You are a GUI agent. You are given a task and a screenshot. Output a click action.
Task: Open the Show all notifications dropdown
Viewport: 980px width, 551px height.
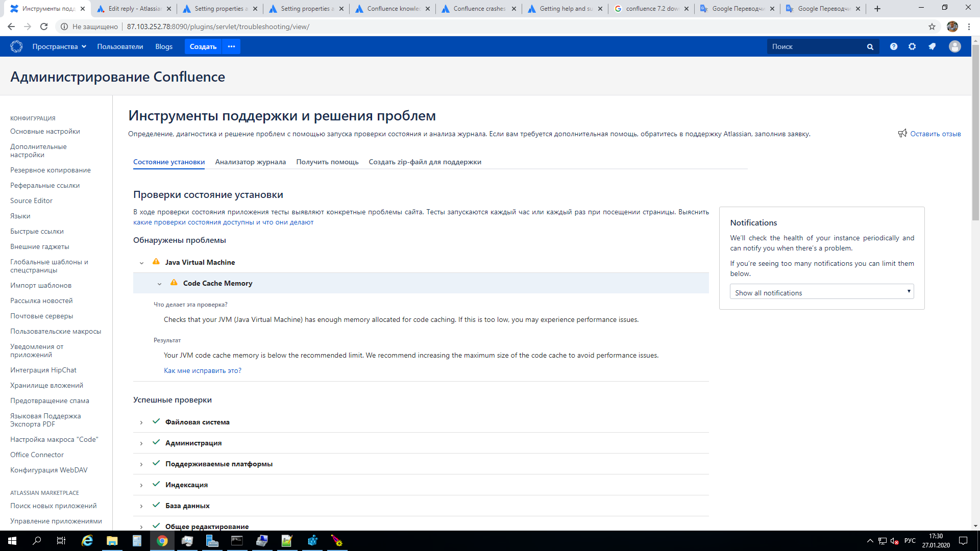[x=821, y=292]
